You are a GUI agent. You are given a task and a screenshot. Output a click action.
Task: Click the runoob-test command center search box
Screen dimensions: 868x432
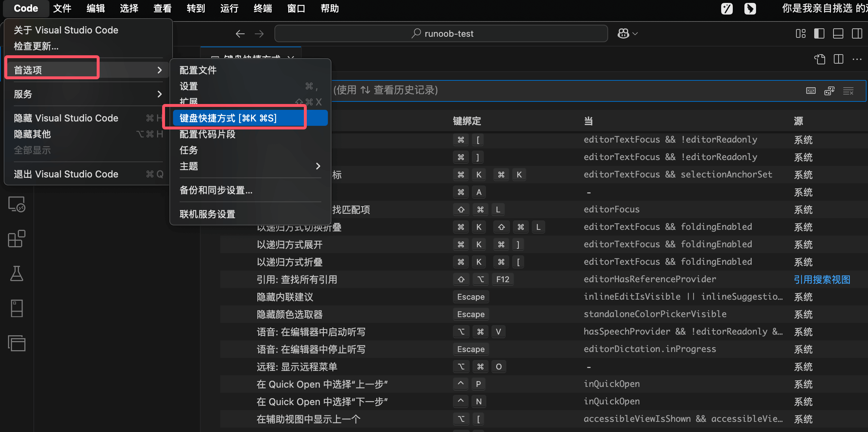tap(441, 33)
